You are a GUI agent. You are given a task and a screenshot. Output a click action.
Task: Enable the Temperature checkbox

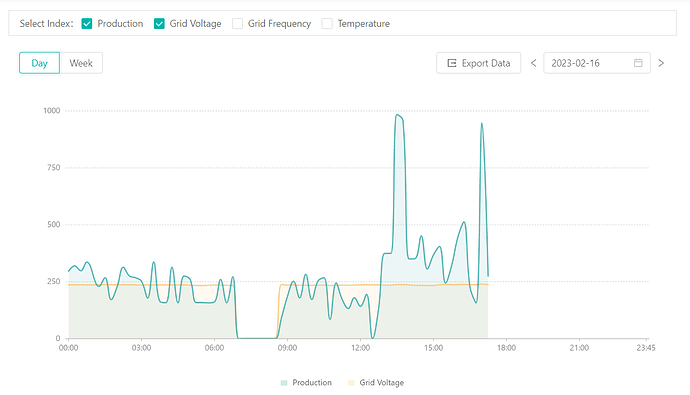tap(327, 24)
